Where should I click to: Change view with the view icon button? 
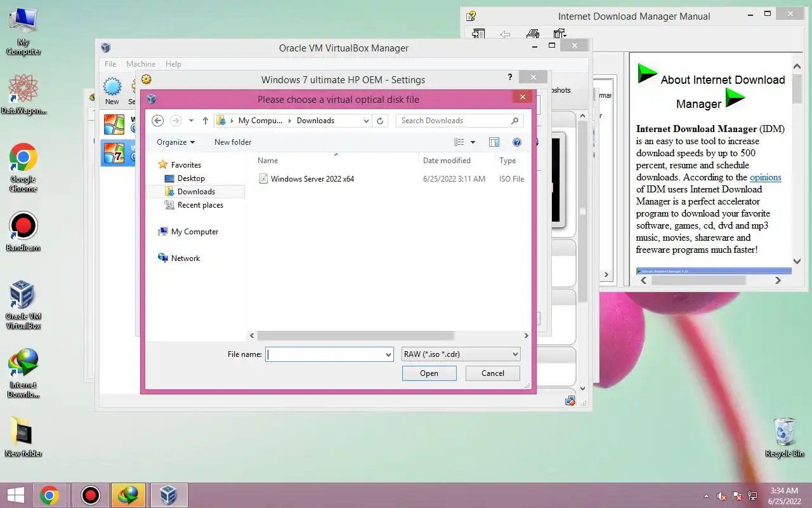coord(459,142)
